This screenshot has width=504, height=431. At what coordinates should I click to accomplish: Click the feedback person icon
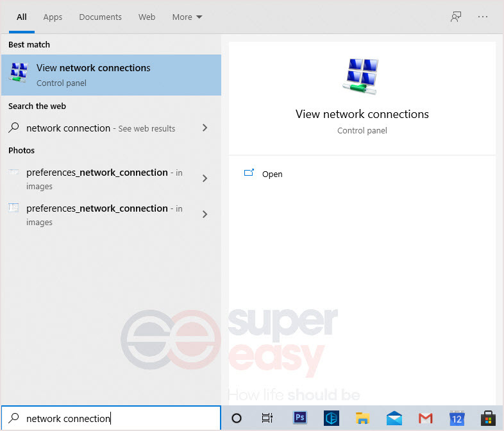(x=456, y=17)
